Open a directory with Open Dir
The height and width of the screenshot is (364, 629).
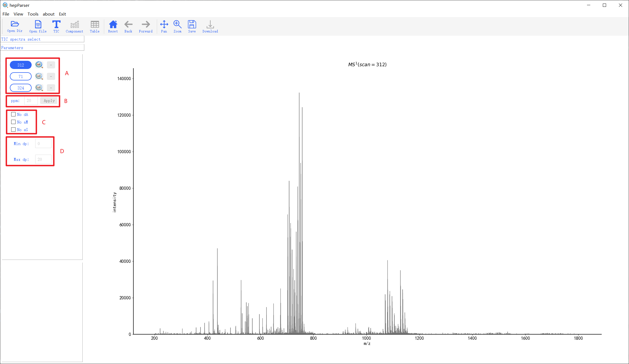pyautogui.click(x=15, y=26)
